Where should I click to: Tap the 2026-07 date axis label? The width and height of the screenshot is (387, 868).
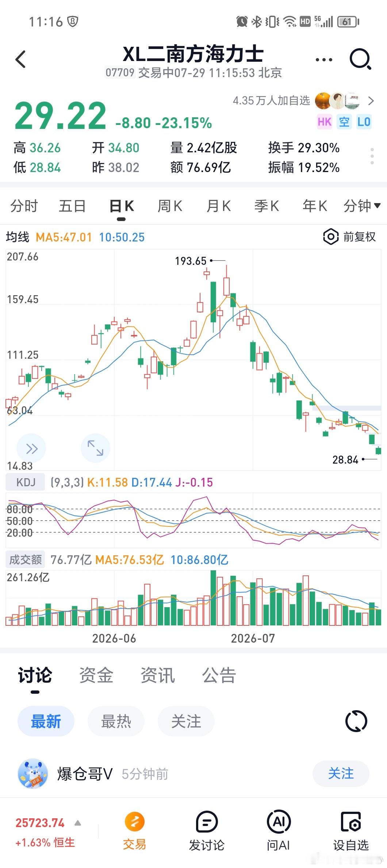(253, 638)
